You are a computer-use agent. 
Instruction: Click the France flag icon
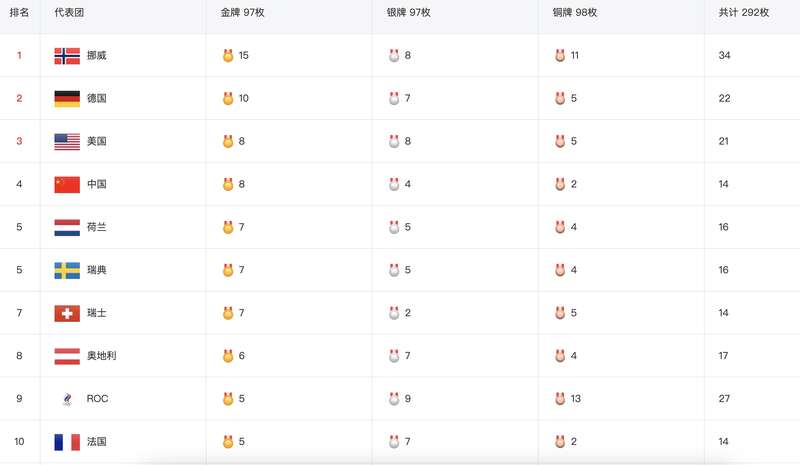coord(67,442)
